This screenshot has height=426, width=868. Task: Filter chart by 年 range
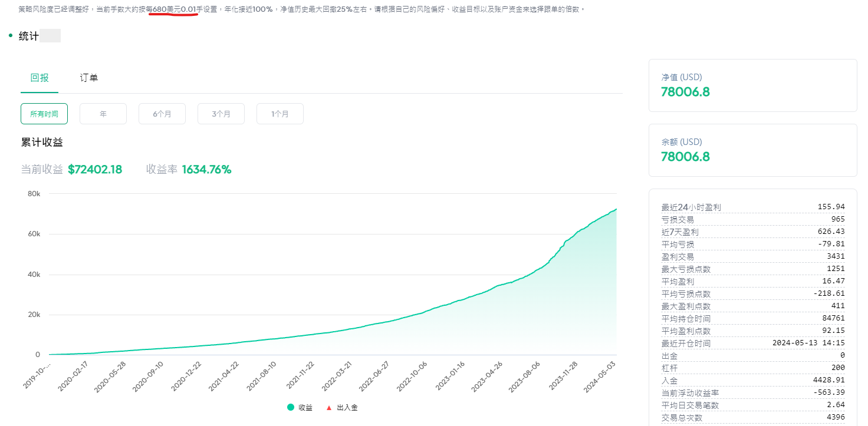[103, 114]
